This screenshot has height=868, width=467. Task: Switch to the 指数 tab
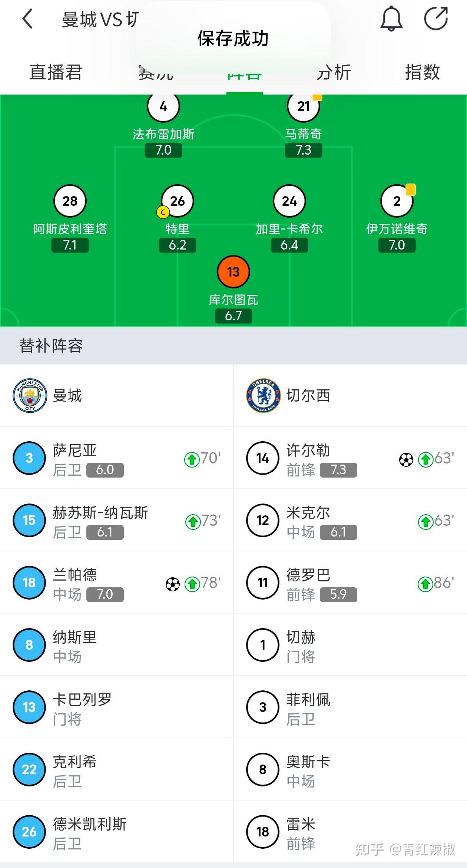point(422,72)
